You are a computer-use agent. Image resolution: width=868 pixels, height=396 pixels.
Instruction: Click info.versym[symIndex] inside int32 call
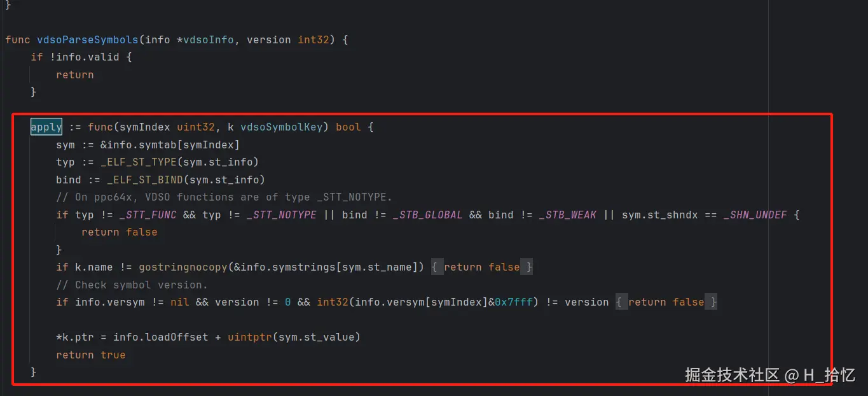tap(422, 302)
